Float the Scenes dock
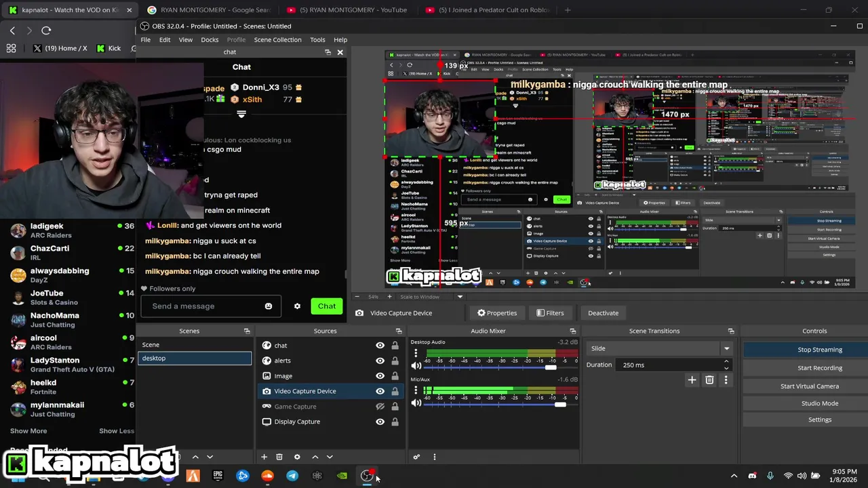 point(247,331)
